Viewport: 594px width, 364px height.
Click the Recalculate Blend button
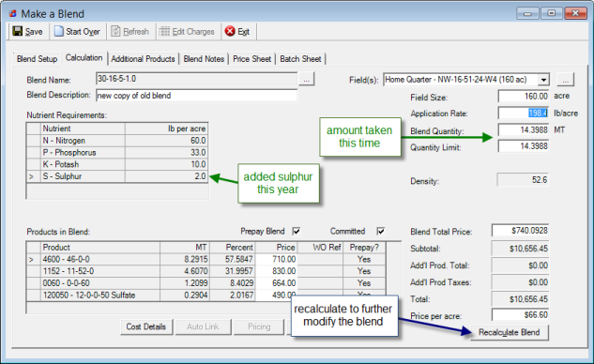pos(510,332)
